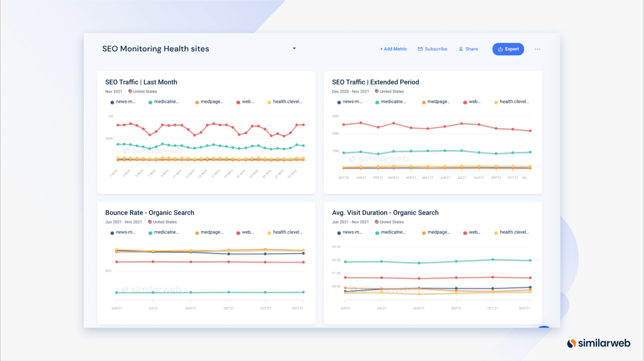This screenshot has width=644, height=361.
Task: Click the SEO Traffic | Extended Period title
Action: coord(375,82)
